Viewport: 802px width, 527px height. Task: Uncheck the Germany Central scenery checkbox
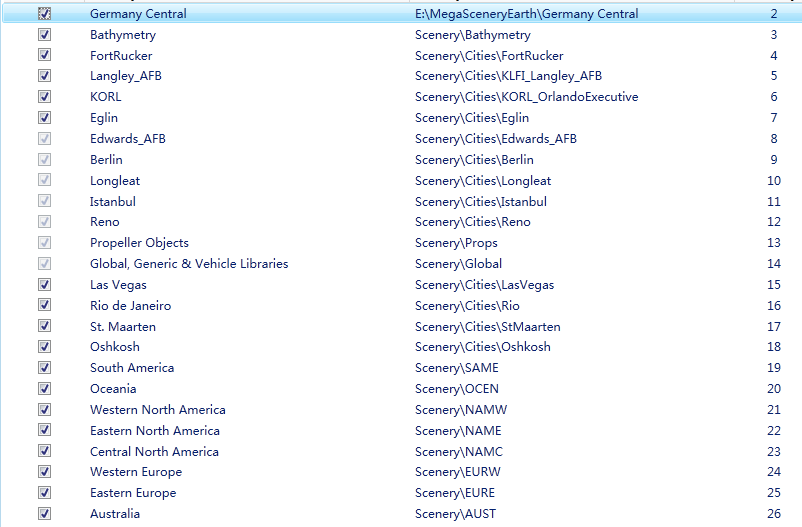pyautogui.click(x=44, y=14)
